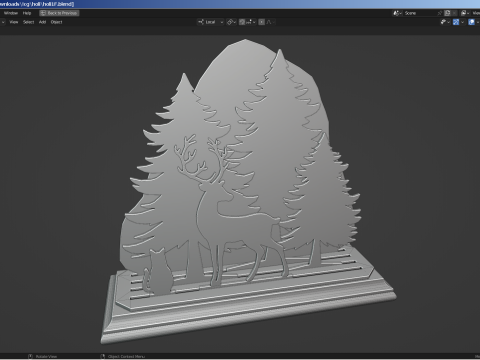This screenshot has height=360, width=480.
Task: Pin the scene to workspace
Action: [x=440, y=13]
